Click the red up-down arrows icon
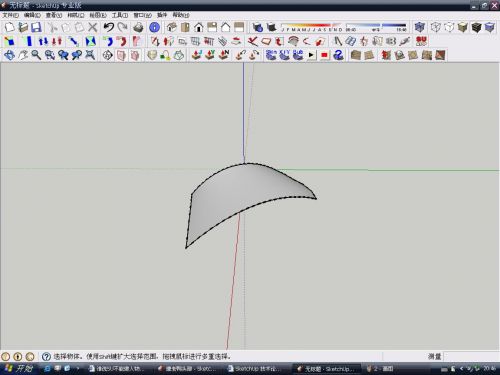This screenshot has width=500, height=375. (x=57, y=41)
